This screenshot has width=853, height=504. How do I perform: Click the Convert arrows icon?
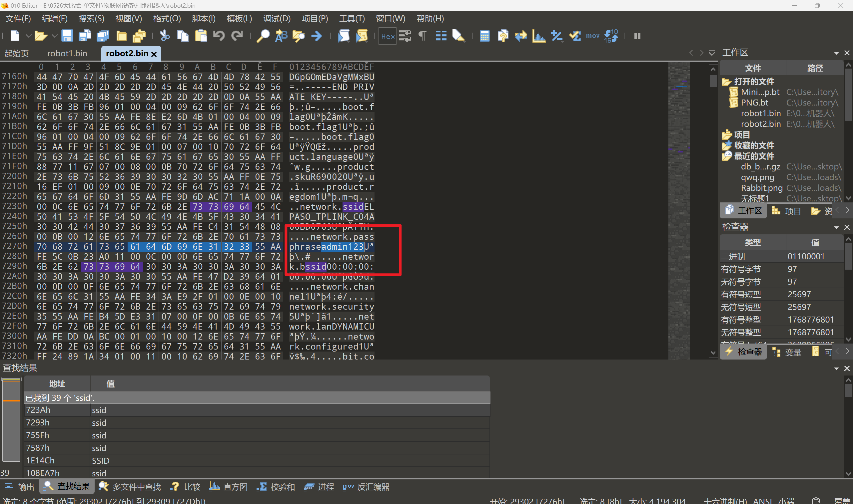(x=521, y=36)
